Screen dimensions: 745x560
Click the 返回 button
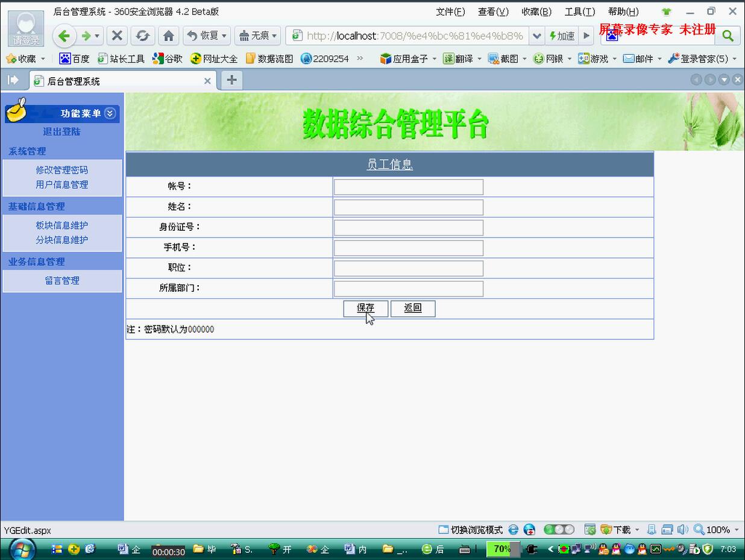pos(413,308)
